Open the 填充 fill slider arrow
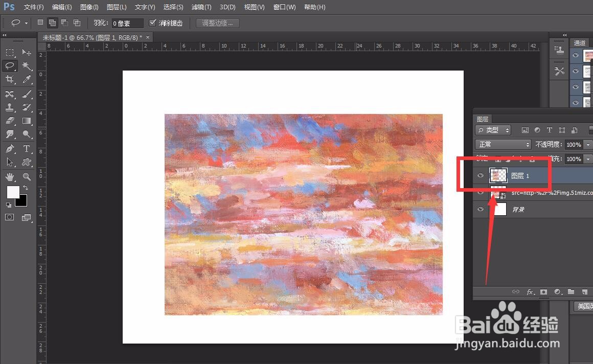 (588, 159)
